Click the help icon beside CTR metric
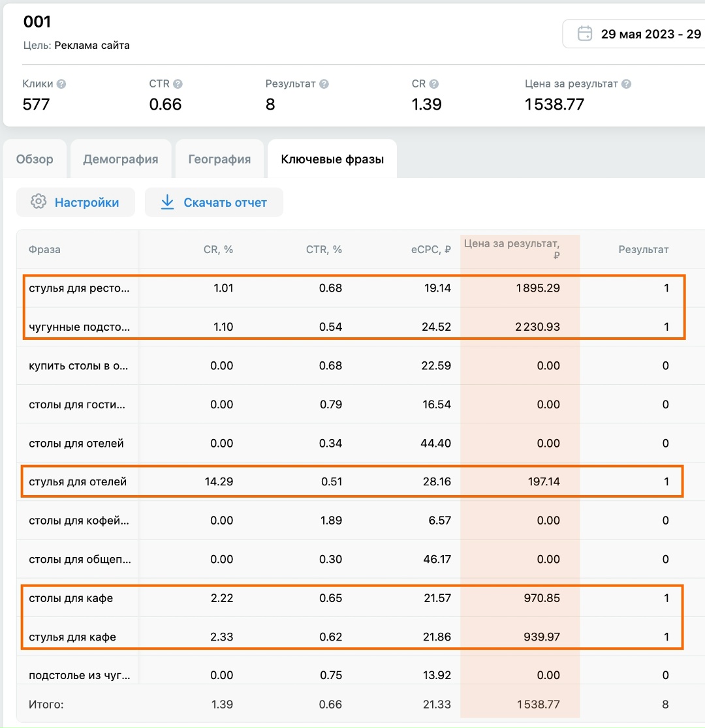Image resolution: width=705 pixels, height=728 pixels. (x=178, y=84)
